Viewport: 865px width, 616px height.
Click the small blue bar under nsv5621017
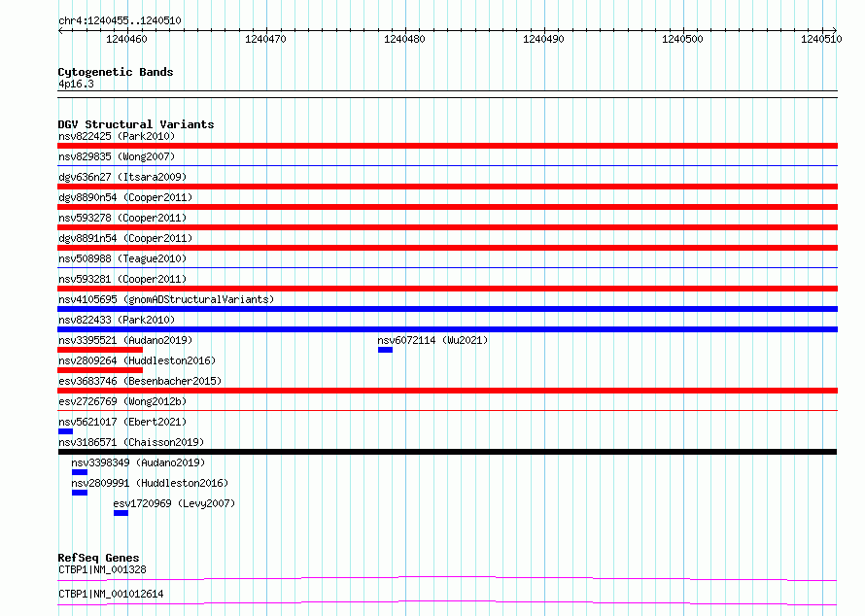(x=65, y=431)
